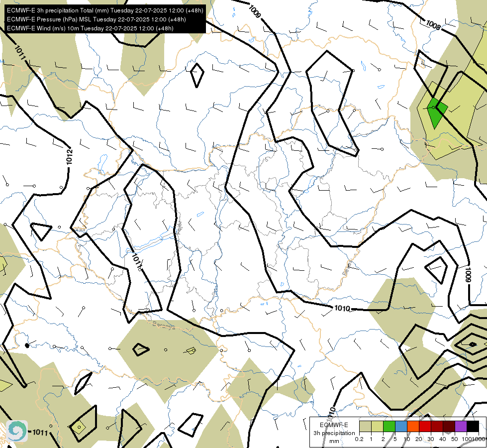Viewport: 487px width, 448px height.
Task: Select the pale yellow 1 mm legend swatch
Action: click(x=377, y=426)
